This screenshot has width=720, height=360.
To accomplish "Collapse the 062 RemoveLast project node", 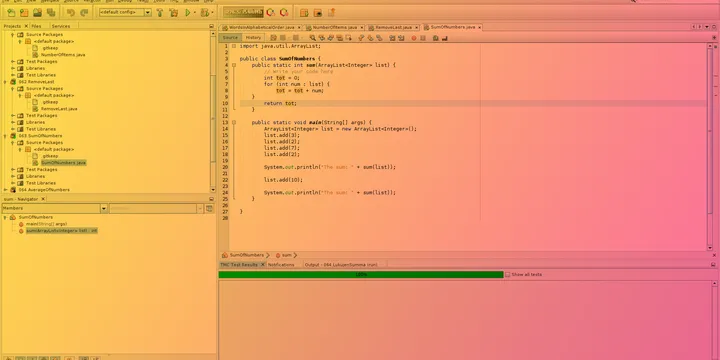I will 6,82.
